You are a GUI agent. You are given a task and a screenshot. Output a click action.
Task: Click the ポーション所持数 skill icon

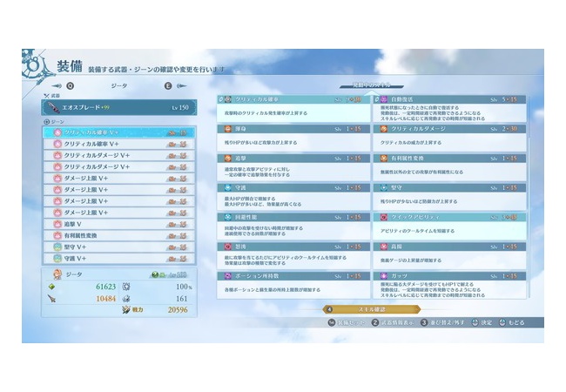228,276
